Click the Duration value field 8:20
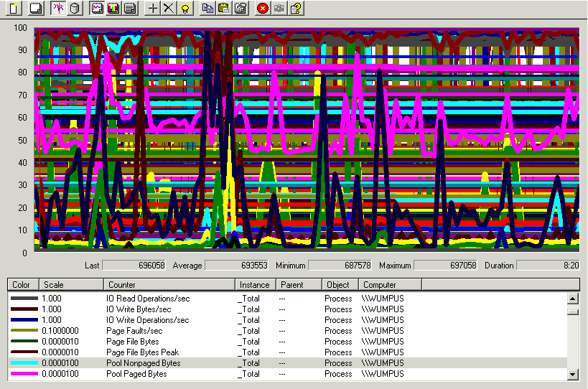Viewport: 588px width, 389px height. coord(549,266)
